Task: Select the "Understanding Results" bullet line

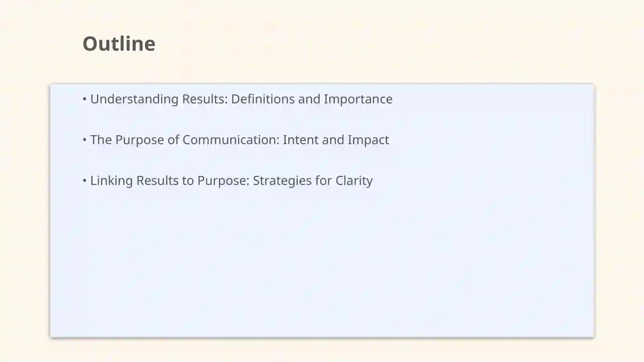Action: click(237, 99)
